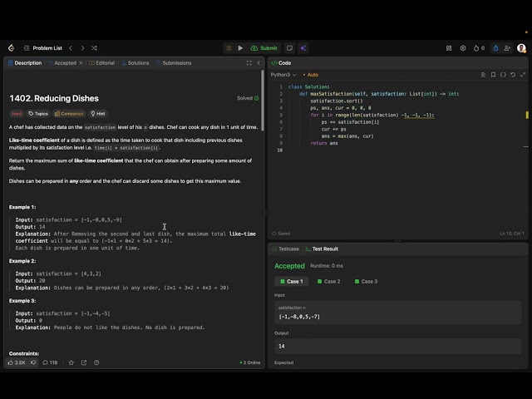The height and width of the screenshot is (399, 532).
Task: Maximize the description panel fullscreen icon
Action: (249, 63)
